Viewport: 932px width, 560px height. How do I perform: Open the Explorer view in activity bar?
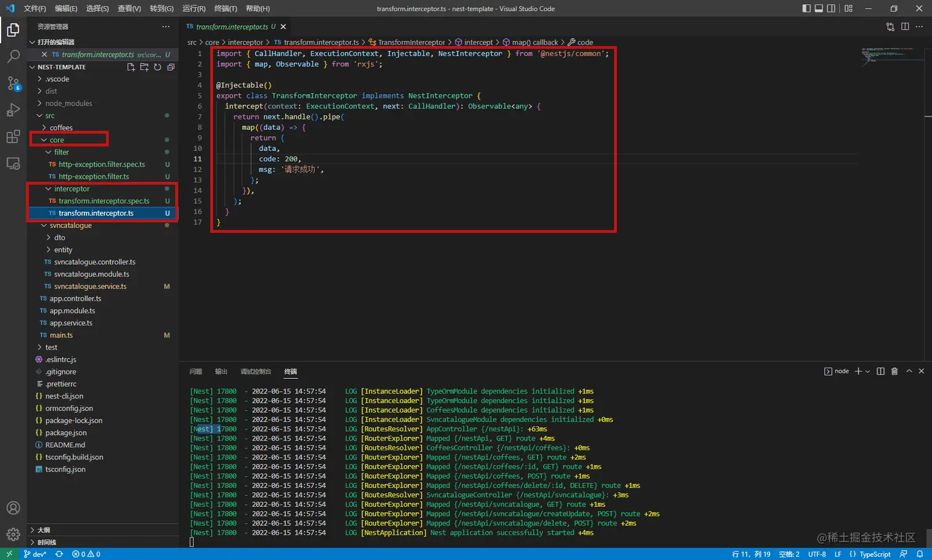click(x=13, y=30)
